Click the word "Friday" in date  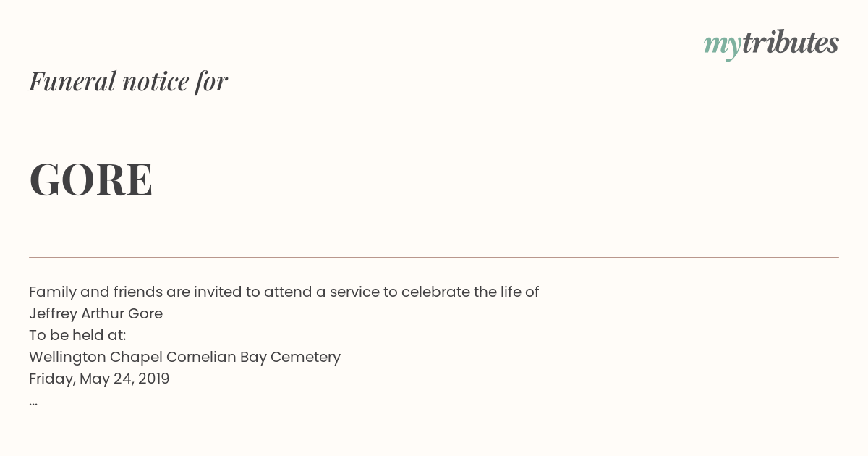(x=51, y=379)
